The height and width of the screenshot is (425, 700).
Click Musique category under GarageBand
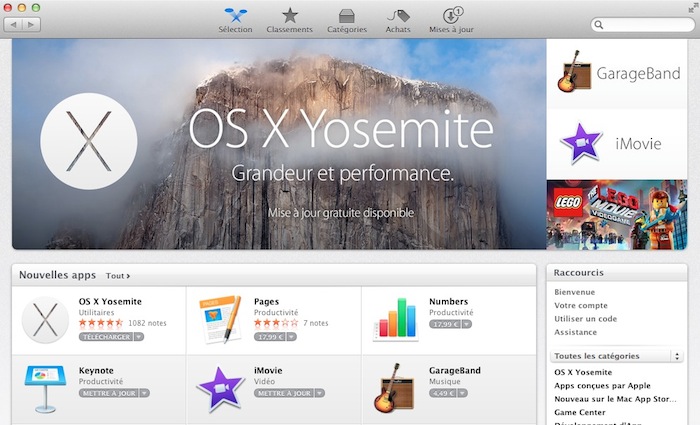(445, 381)
